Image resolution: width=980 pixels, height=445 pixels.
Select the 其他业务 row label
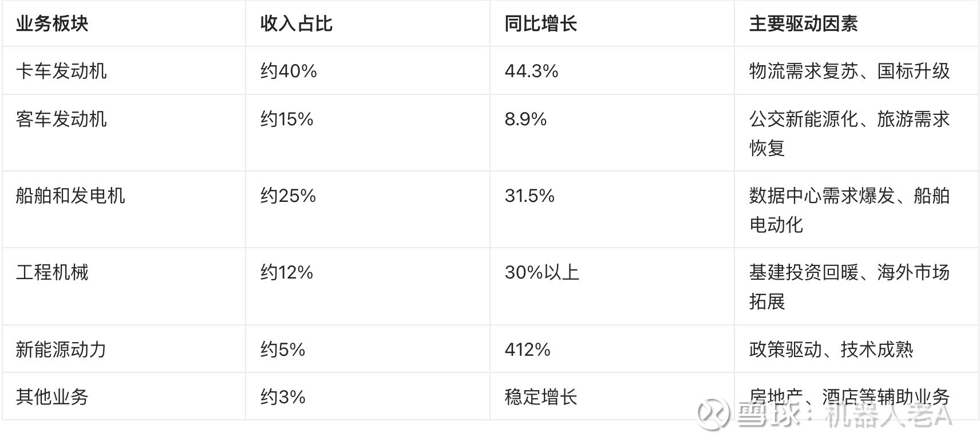coord(52,397)
